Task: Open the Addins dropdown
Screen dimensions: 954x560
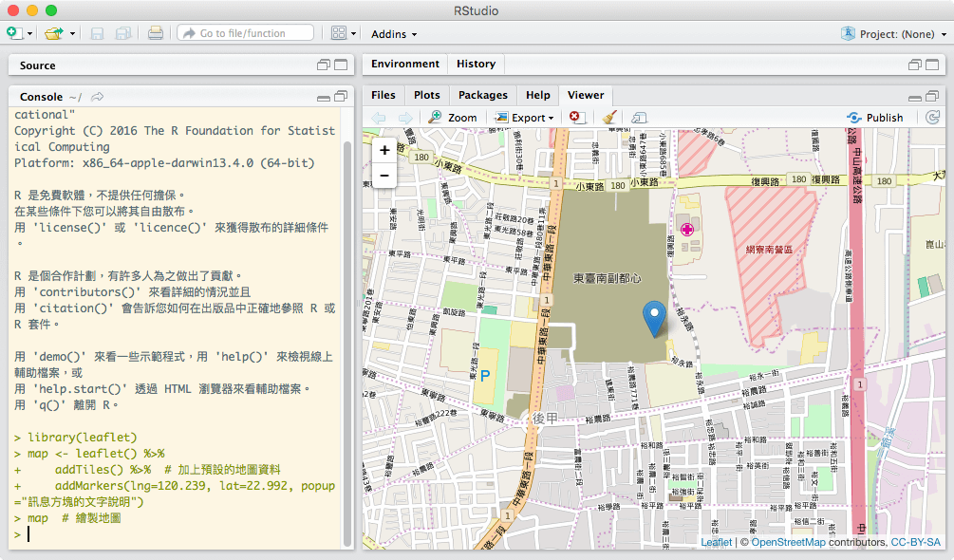Action: 394,33
